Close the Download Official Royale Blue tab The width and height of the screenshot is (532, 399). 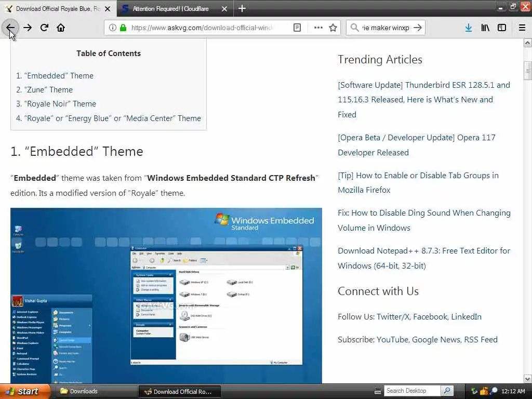(108, 9)
